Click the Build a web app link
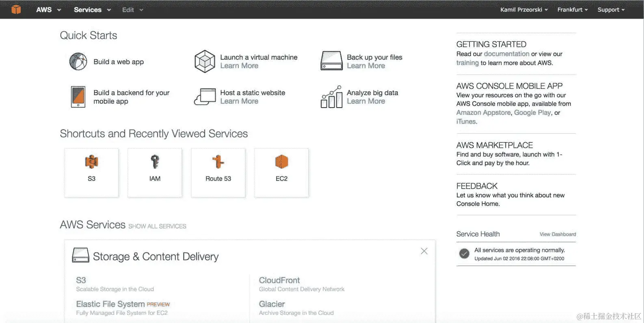 (119, 62)
